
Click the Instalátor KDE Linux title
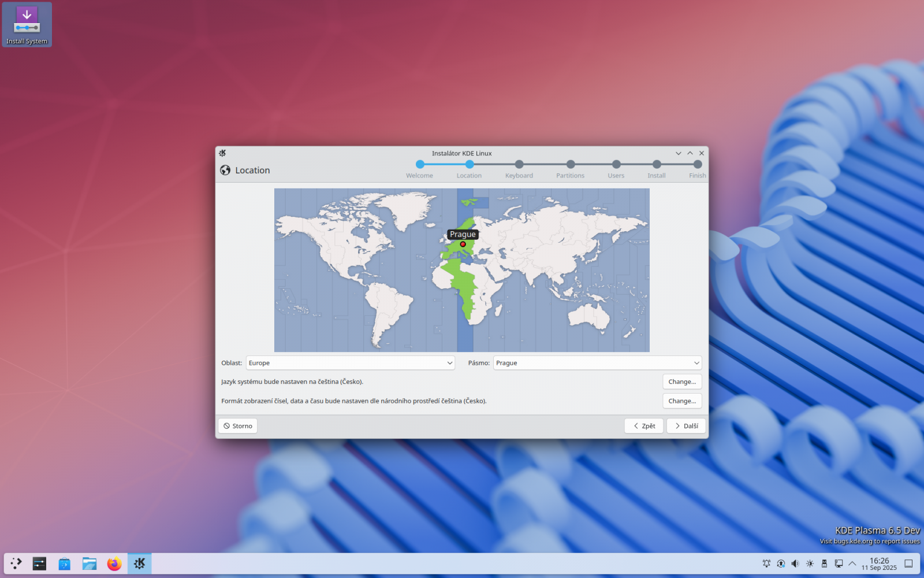(x=462, y=153)
